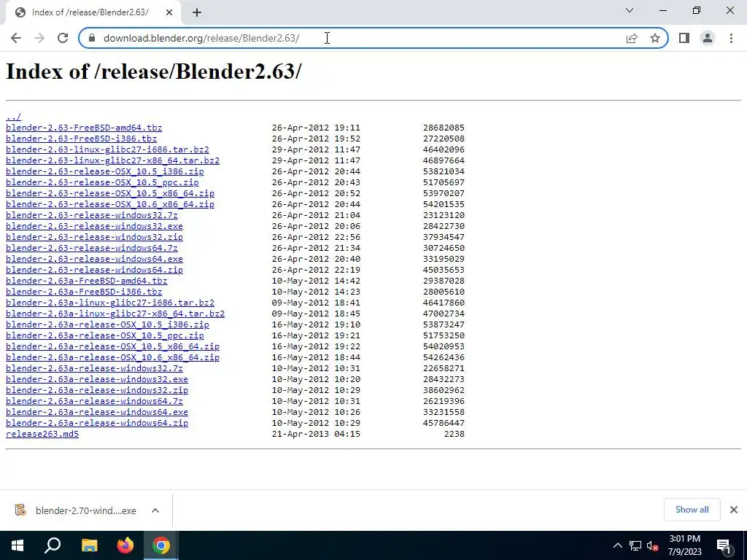747x560 pixels.
Task: Download blender-2.63-release-OSX_10.5_ppc.zip
Action: tap(102, 182)
